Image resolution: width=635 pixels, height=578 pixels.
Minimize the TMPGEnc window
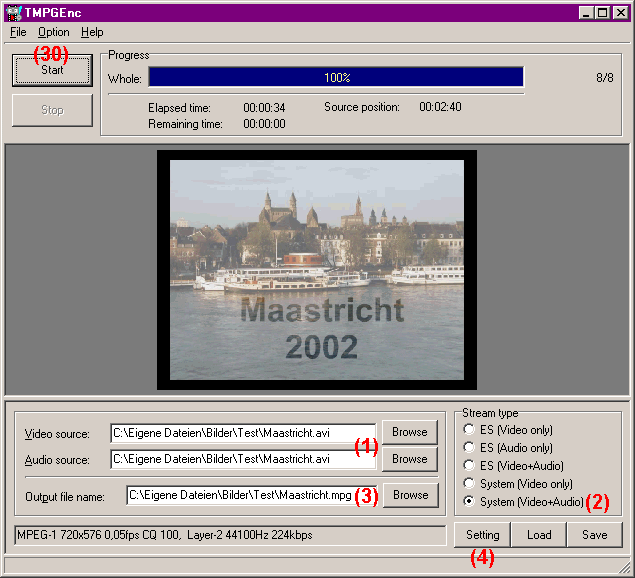coord(586,13)
